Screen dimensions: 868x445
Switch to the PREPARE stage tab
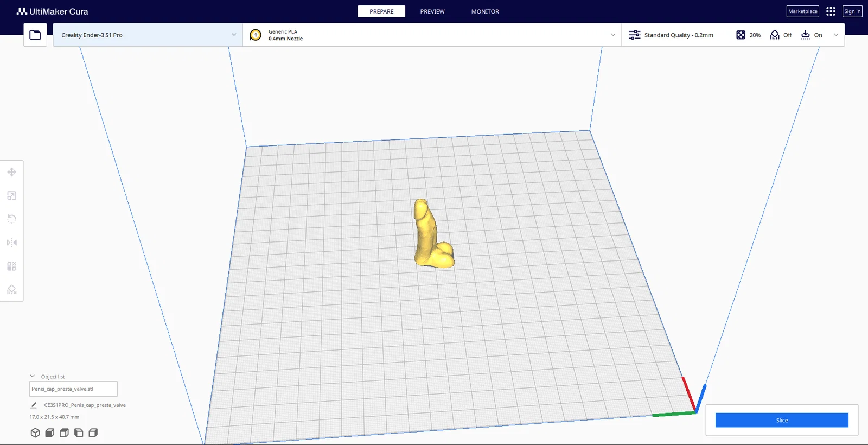(x=381, y=11)
